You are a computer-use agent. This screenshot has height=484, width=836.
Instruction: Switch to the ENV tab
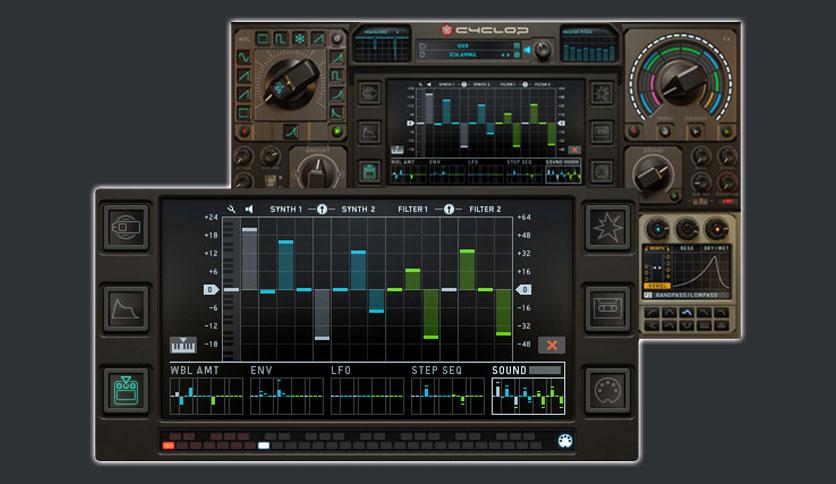[287, 389]
